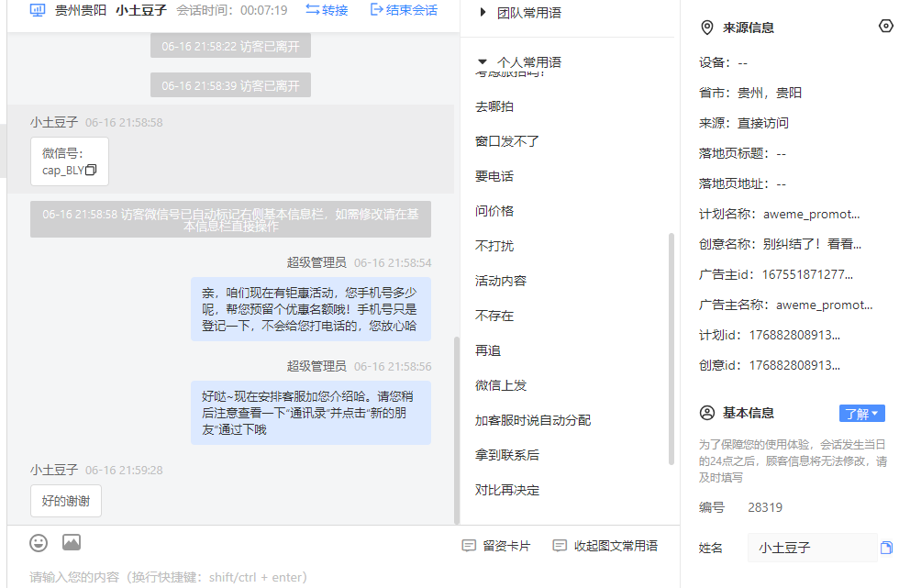The height and width of the screenshot is (588, 899).
Task: Click the message starting 好哒~现在安排客服
Action: [x=311, y=413]
